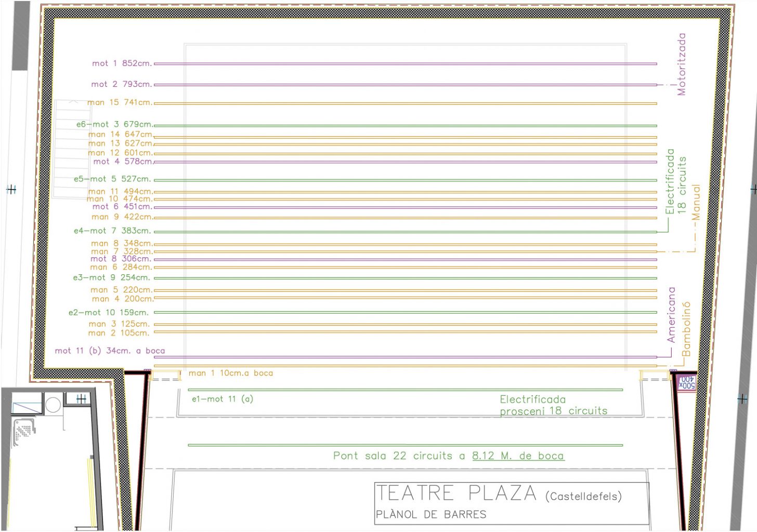Click the e3-mot 9 254cm label
Viewport: 757px width, 532px height.
tap(111, 277)
